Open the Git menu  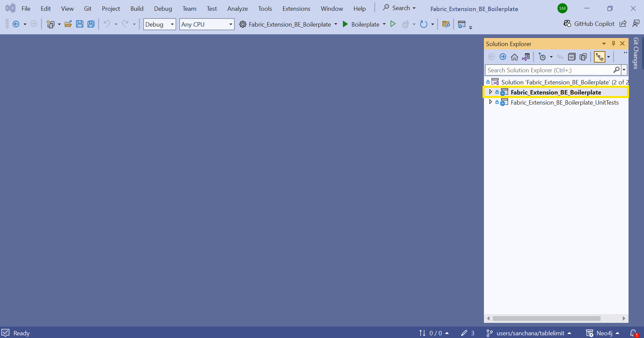pyautogui.click(x=88, y=8)
